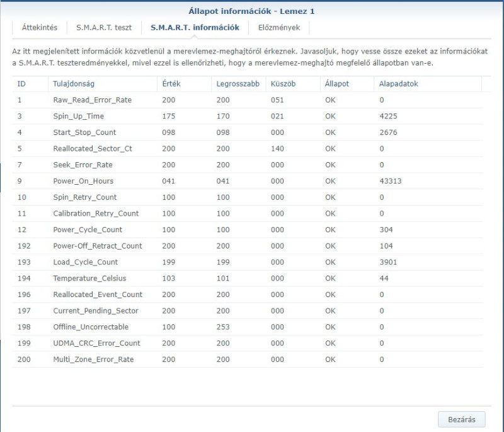Open the Előzmények tab

pyautogui.click(x=279, y=28)
